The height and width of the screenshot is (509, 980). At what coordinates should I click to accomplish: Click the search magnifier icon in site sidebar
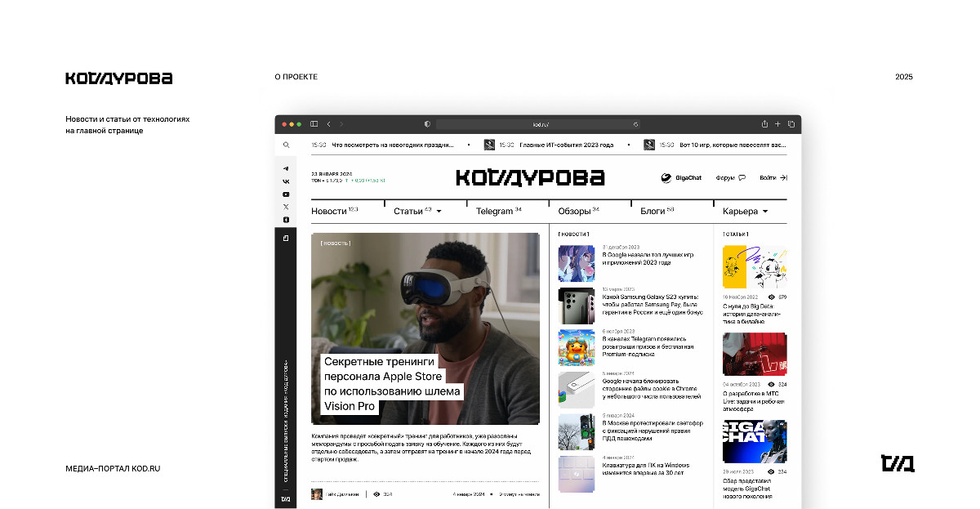point(286,145)
